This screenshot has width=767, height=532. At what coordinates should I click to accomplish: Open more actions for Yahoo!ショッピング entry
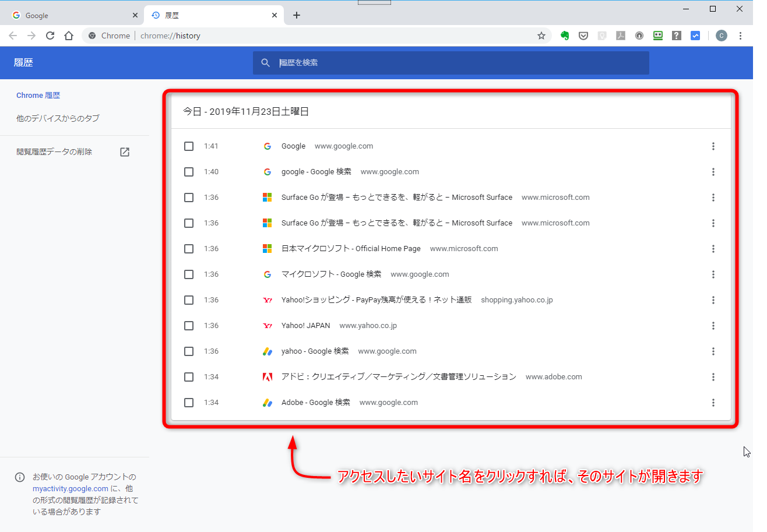click(x=713, y=300)
